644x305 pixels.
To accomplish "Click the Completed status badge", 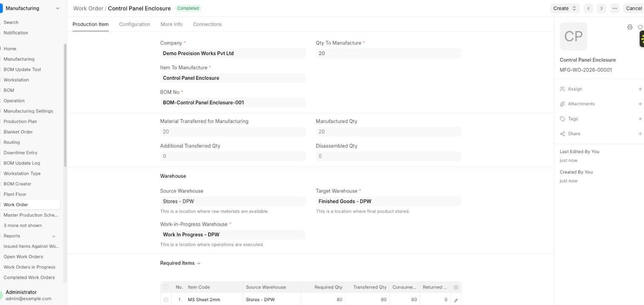I will [x=188, y=8].
